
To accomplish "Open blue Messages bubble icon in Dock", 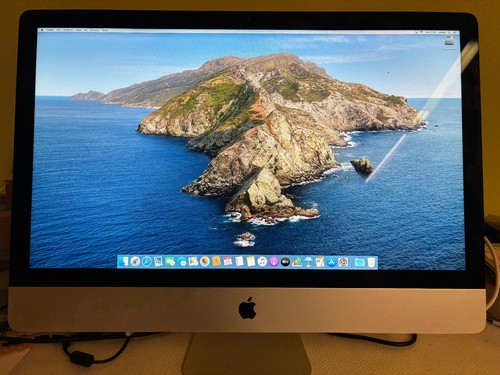I will click(x=182, y=262).
